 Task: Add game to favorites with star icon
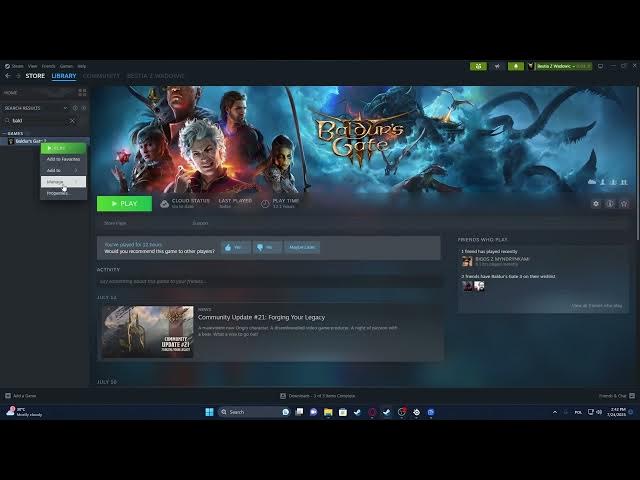(624, 204)
